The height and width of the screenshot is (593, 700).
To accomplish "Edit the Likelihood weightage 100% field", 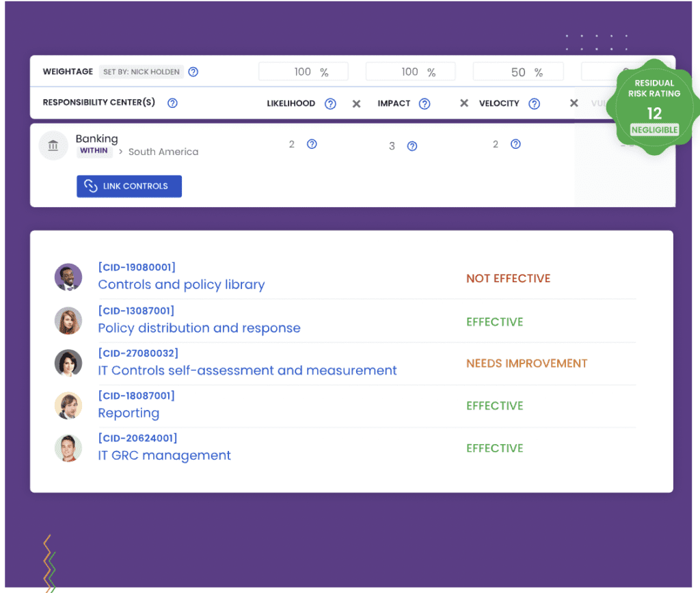I will [304, 72].
